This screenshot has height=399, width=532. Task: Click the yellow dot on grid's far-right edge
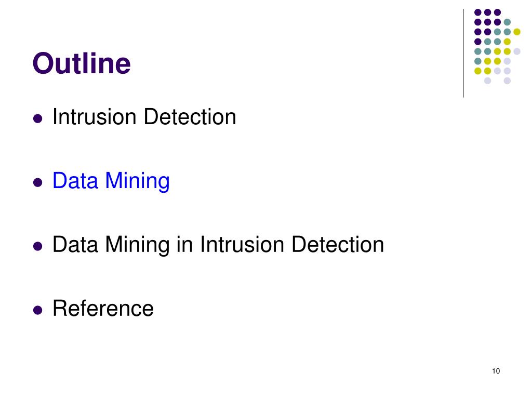517,32
